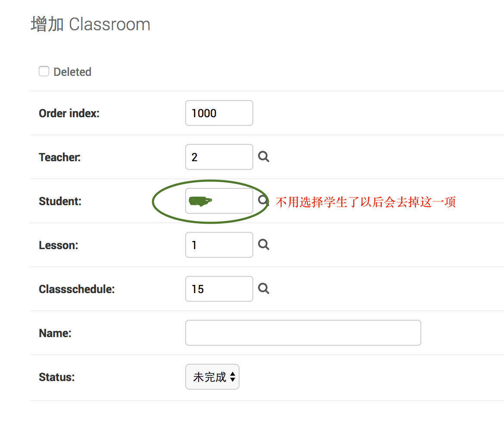Click the Classschedule field label
Image resolution: width=504 pixels, height=425 pixels.
coord(77,289)
